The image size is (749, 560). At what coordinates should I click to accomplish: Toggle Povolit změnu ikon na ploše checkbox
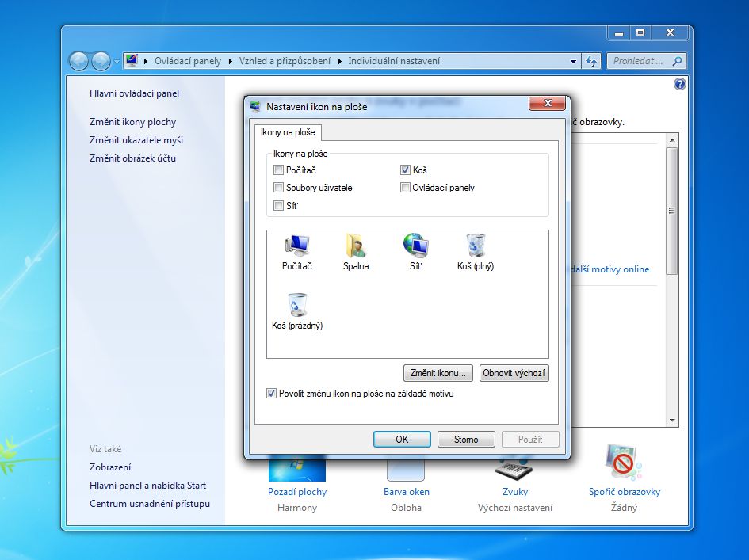[271, 394]
